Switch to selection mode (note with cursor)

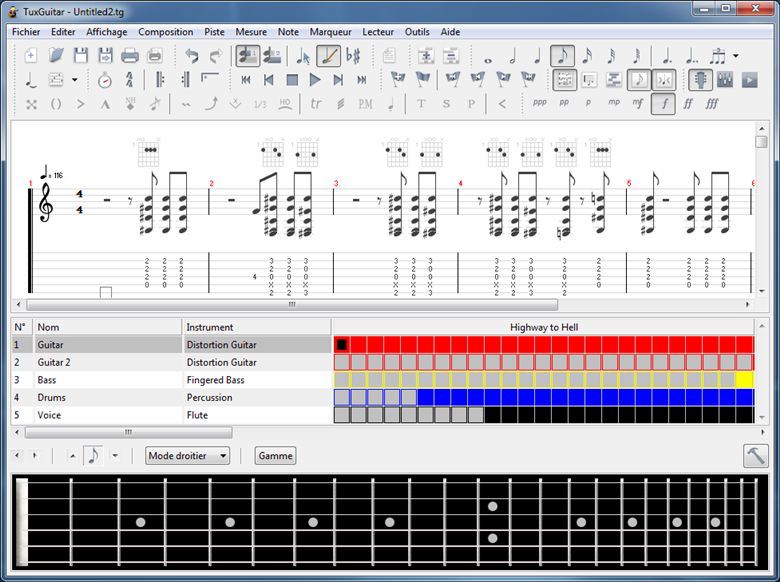(x=302, y=56)
